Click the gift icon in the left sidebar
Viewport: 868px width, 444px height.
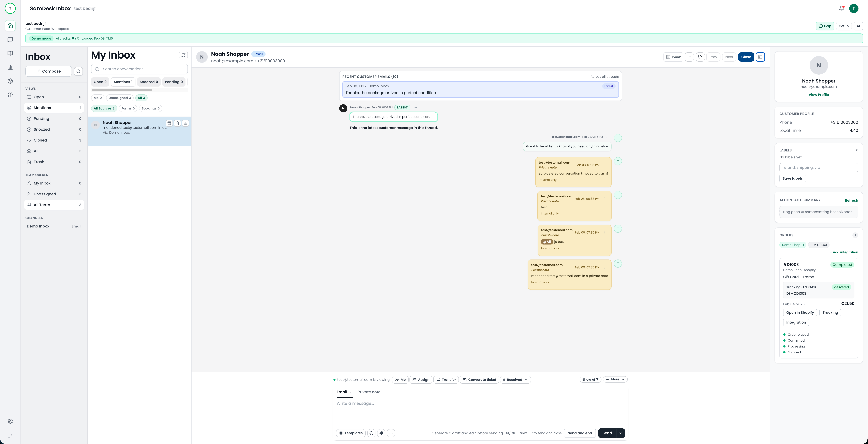pos(10,95)
